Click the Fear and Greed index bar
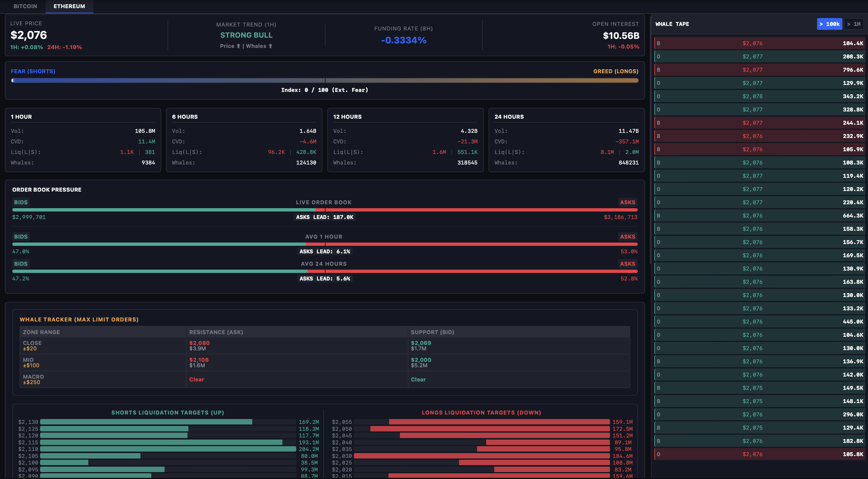Screen dimensions: 868x479 (325, 80)
